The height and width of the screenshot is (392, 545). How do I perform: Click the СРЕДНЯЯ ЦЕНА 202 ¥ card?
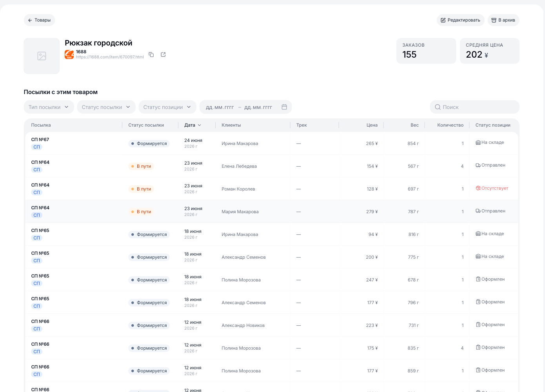tap(490, 51)
